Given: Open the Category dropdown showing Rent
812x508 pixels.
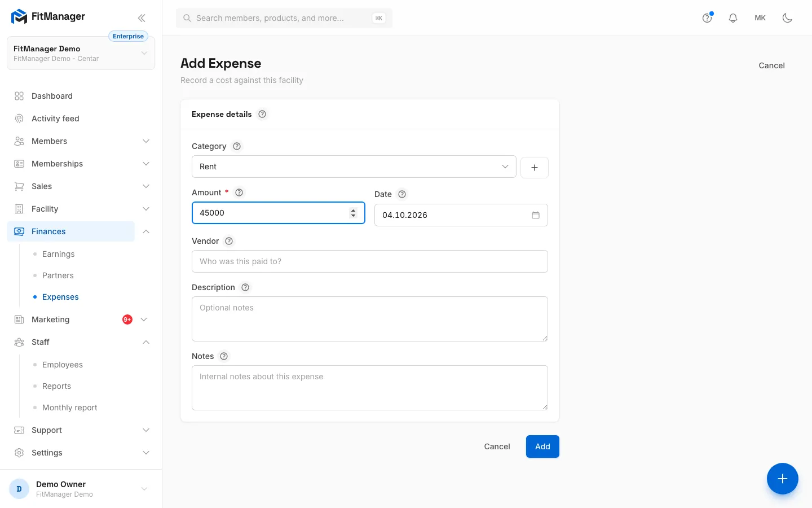Looking at the screenshot, I should [354, 167].
